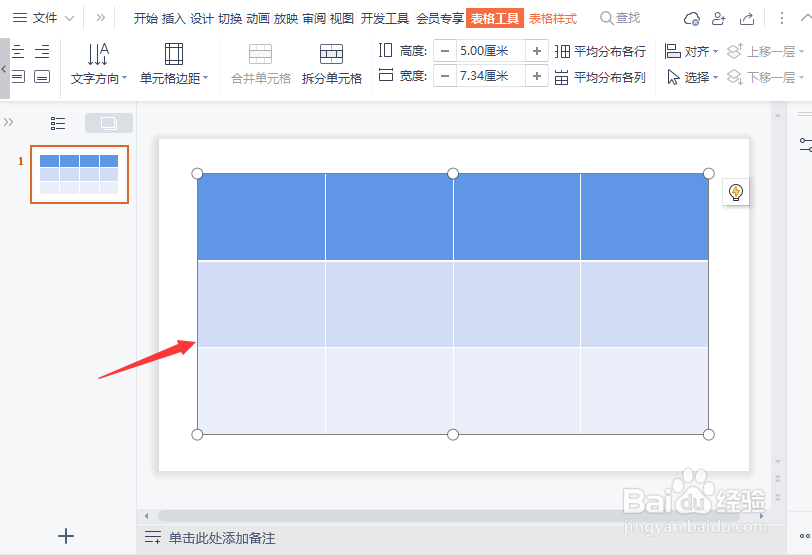Click the top-left text alignment icon
This screenshot has height=555, width=812.
point(18,51)
